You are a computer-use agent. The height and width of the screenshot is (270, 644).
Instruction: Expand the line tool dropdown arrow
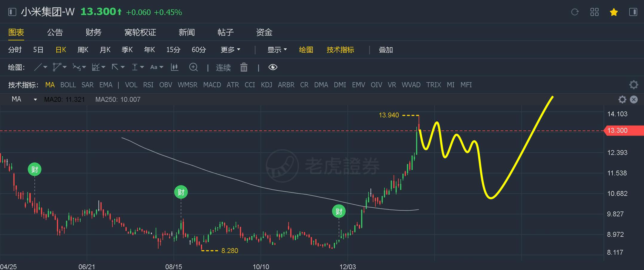point(45,67)
